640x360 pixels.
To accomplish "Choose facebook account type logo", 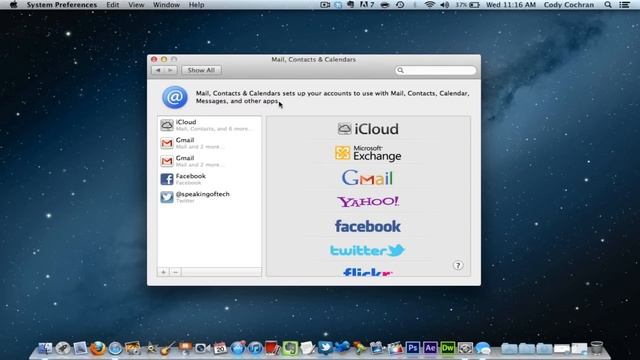I will click(368, 226).
